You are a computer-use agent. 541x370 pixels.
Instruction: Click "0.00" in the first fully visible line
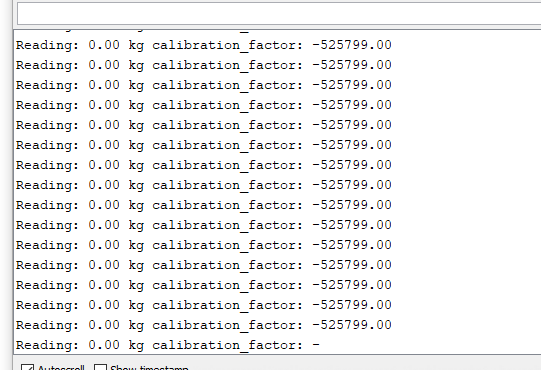104,45
